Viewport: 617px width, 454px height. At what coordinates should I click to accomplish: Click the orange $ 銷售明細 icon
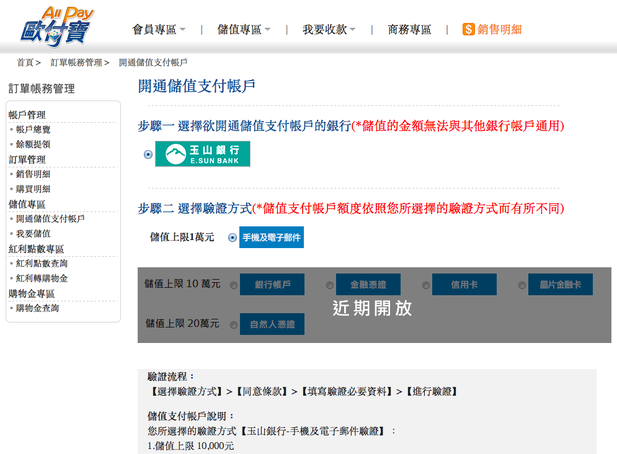[468, 29]
